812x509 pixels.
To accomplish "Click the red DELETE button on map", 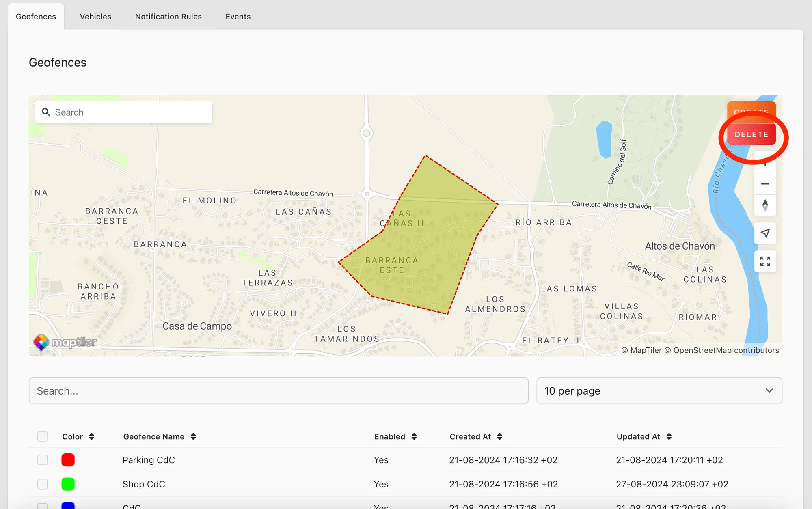I will click(752, 134).
